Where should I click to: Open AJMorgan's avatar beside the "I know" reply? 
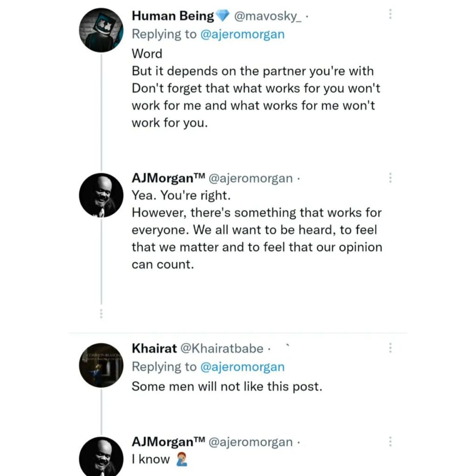point(101,457)
